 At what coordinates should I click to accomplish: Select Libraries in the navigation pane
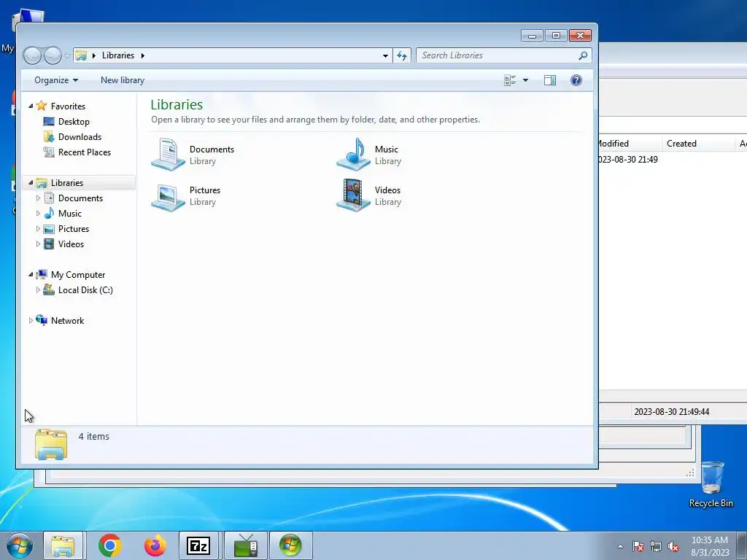[66, 183]
